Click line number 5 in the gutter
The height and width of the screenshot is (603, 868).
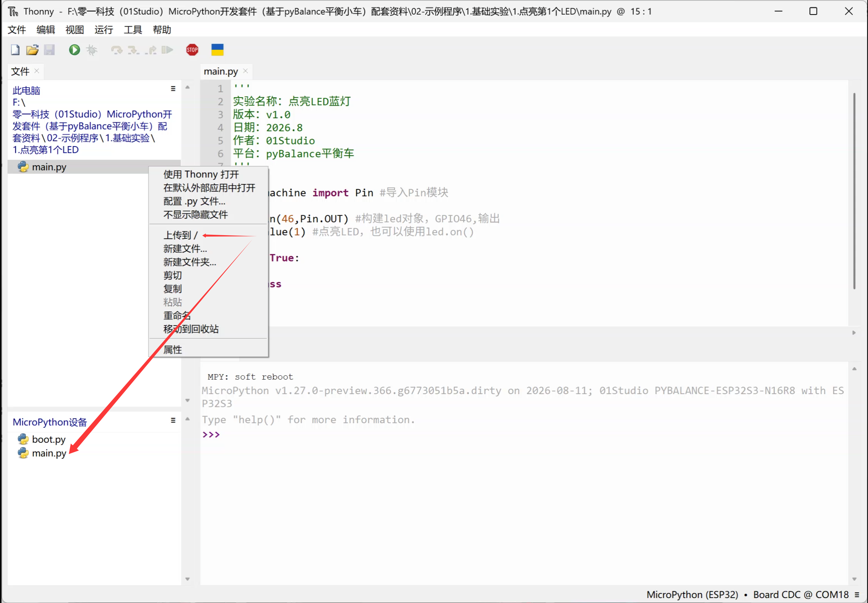coord(220,140)
